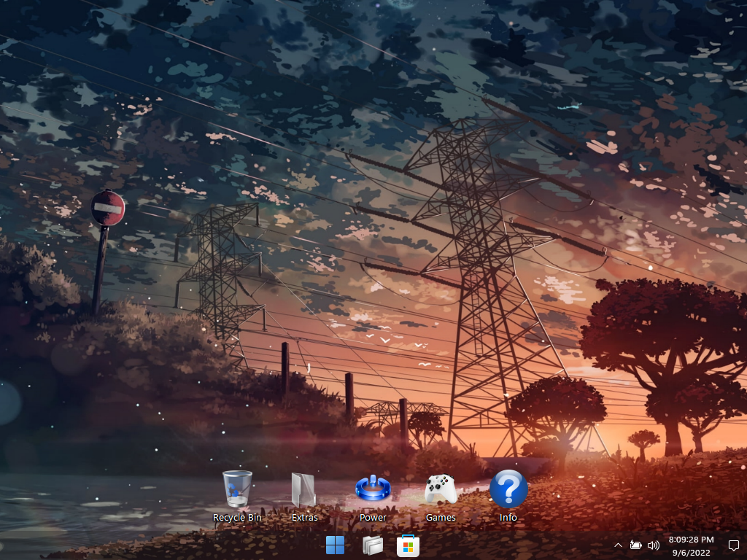
Task: Click the battery power tray icon
Action: (635, 545)
